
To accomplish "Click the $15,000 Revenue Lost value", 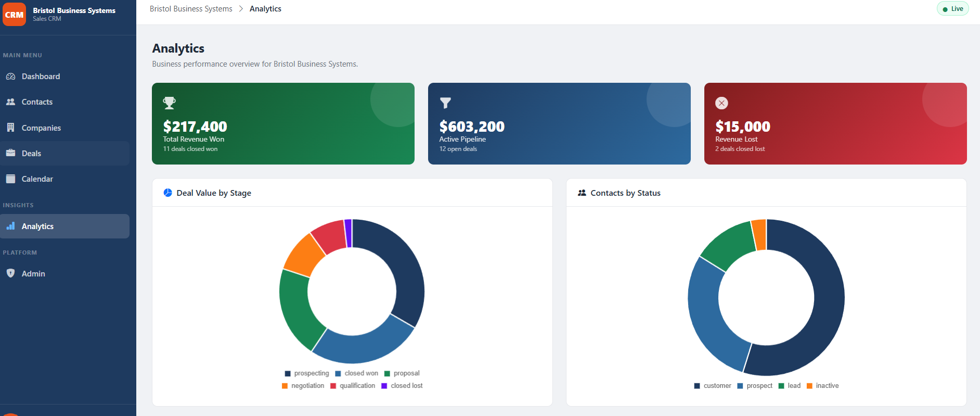I will click(743, 127).
